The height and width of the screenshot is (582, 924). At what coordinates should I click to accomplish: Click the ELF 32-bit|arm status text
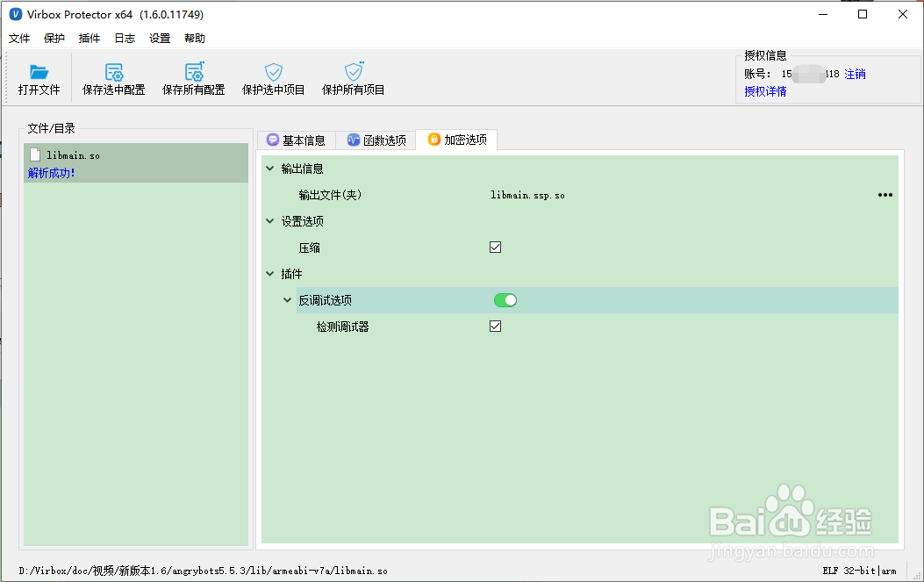click(x=859, y=571)
